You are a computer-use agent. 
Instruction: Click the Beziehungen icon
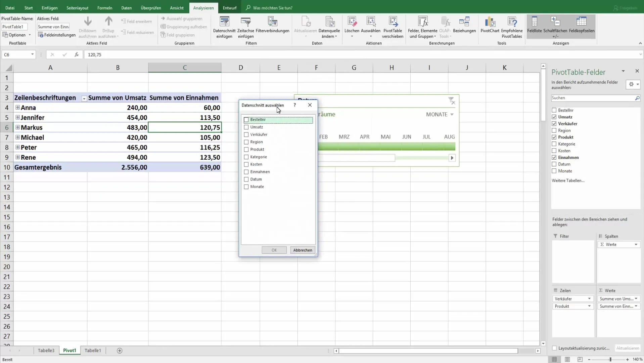pyautogui.click(x=464, y=22)
